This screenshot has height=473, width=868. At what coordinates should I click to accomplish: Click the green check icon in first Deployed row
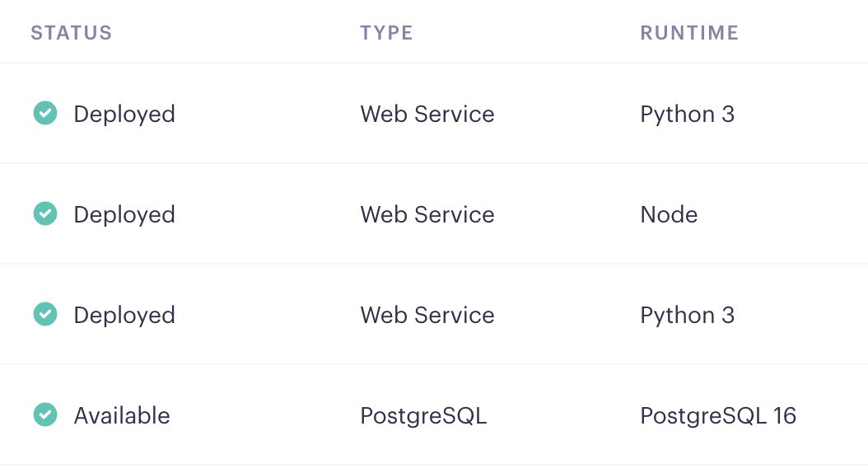[45, 114]
